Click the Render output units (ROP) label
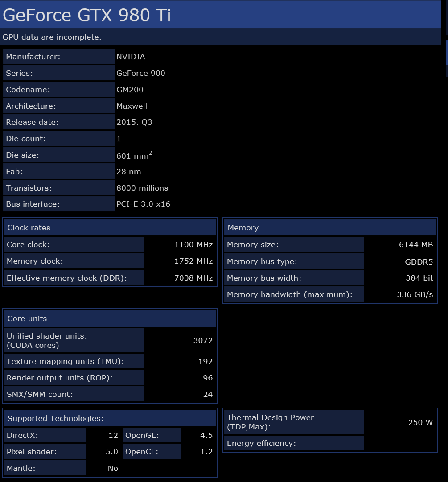The image size is (448, 482). coord(74,378)
